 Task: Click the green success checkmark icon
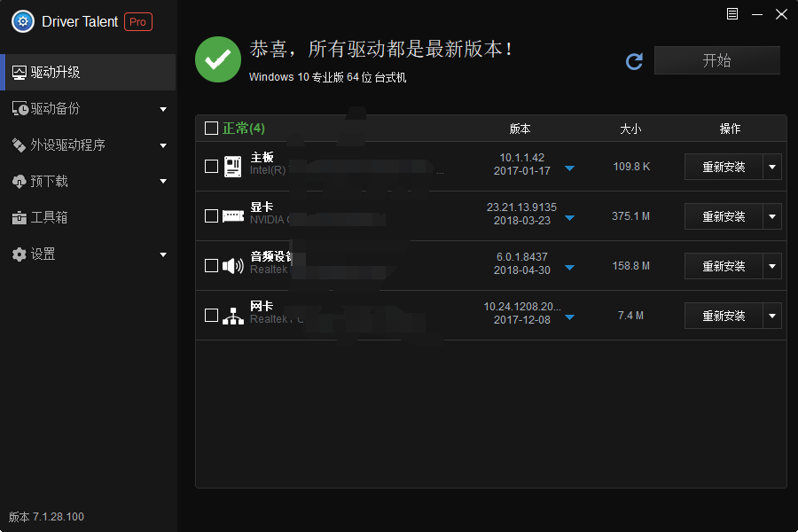click(218, 59)
